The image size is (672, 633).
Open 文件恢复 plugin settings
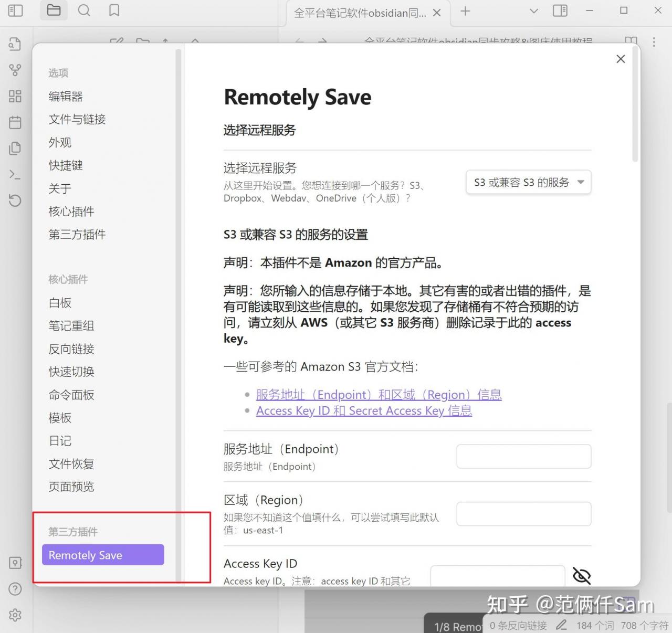pyautogui.click(x=71, y=464)
